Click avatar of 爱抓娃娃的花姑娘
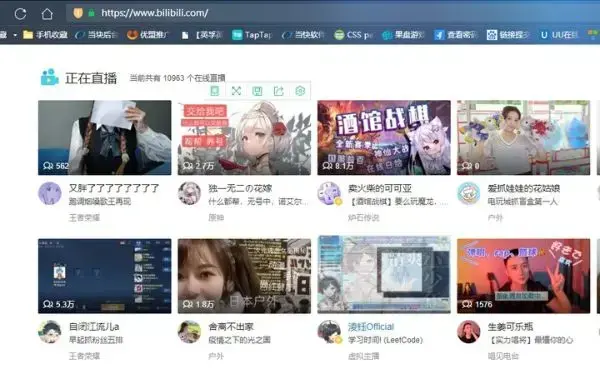 click(x=469, y=193)
